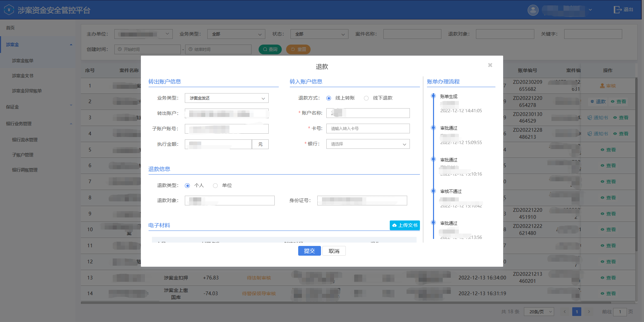Click the 退出 logout icon top right

(x=618, y=9)
